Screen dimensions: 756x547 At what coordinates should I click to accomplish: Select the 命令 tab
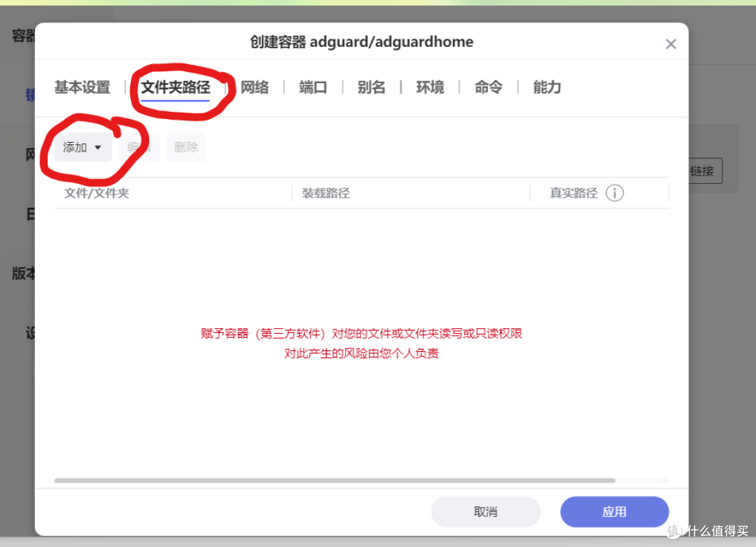[x=489, y=87]
